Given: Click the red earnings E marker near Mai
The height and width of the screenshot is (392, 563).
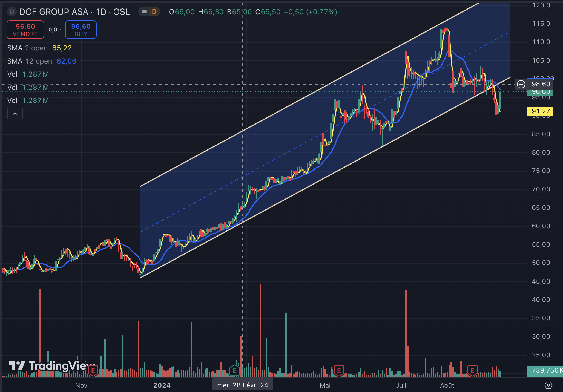Looking at the screenshot, I should tap(339, 371).
